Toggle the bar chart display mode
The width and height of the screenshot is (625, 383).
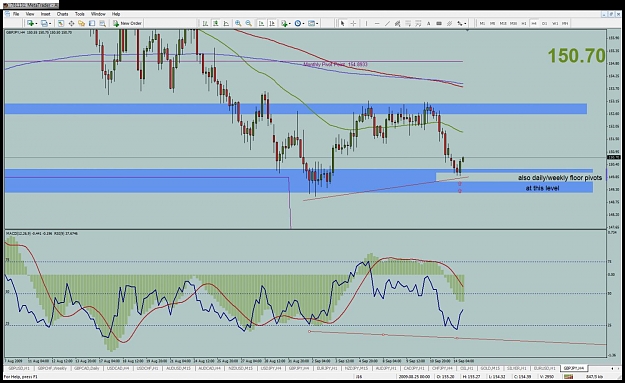point(205,24)
